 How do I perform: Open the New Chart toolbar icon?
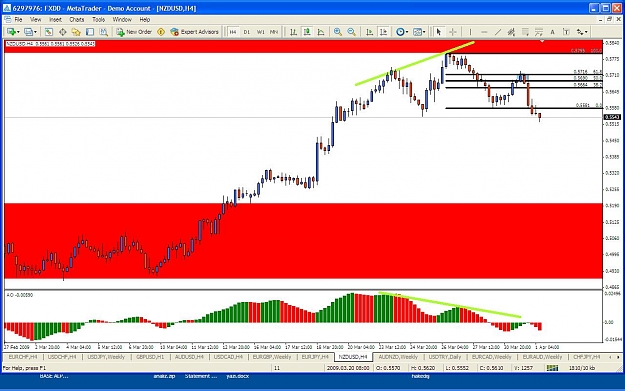[11, 32]
